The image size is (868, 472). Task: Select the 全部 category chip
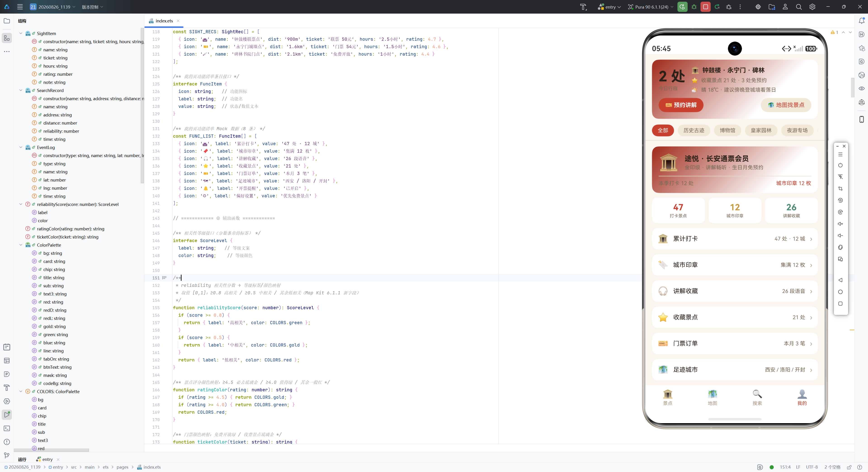click(x=663, y=130)
